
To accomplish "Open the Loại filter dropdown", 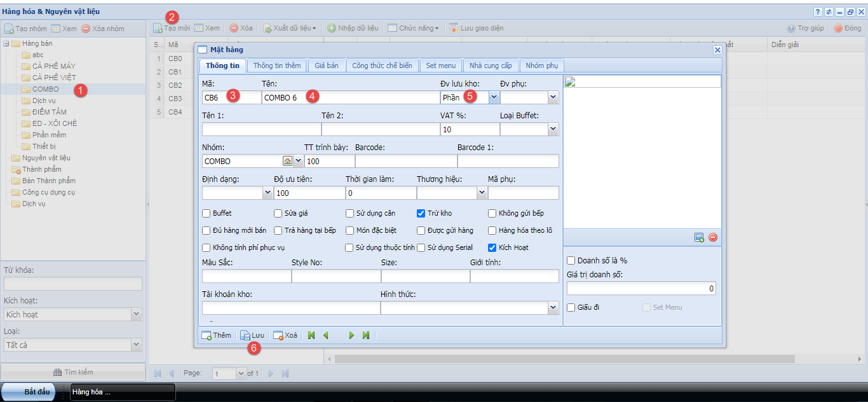I will [137, 345].
